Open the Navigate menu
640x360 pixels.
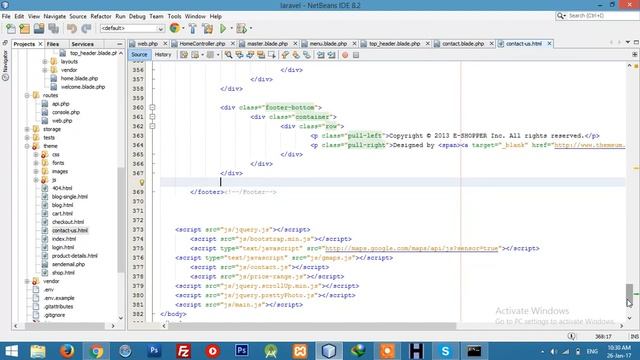pos(54,16)
